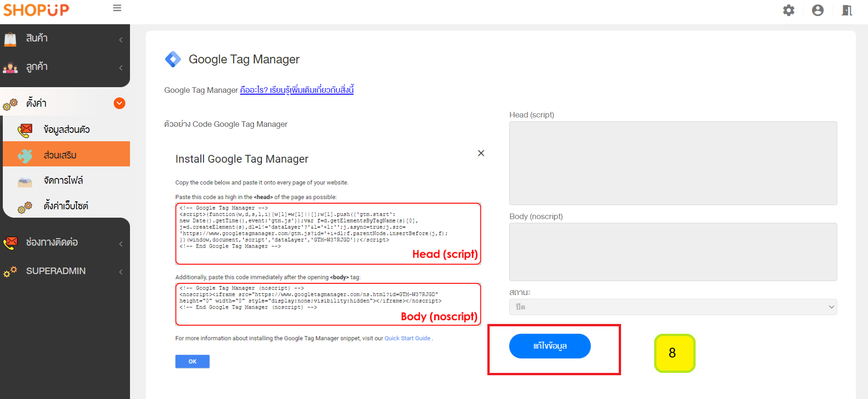Click the customers icon beside ลูกค้า
This screenshot has width=868, height=399.
10,68
